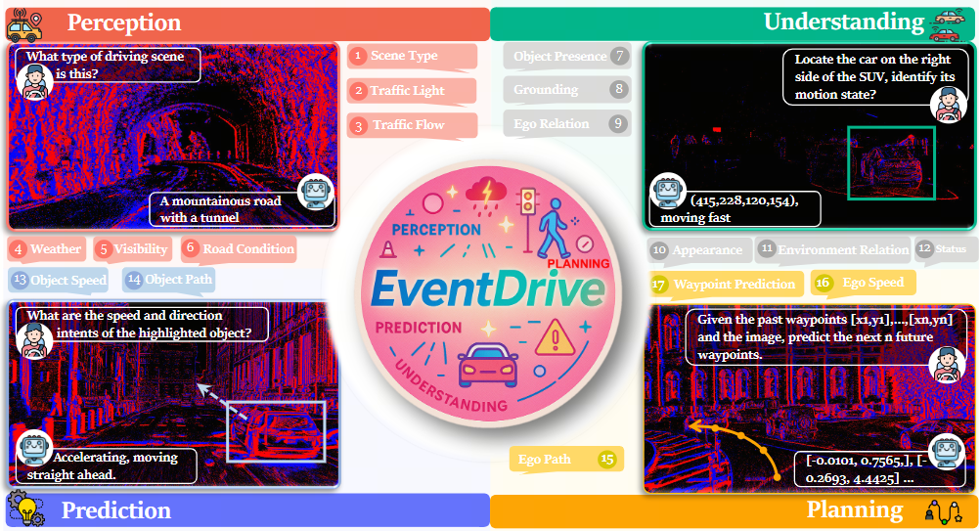
Task: Click the '(415,228,120,154), moving fast' answer
Action: point(735,209)
